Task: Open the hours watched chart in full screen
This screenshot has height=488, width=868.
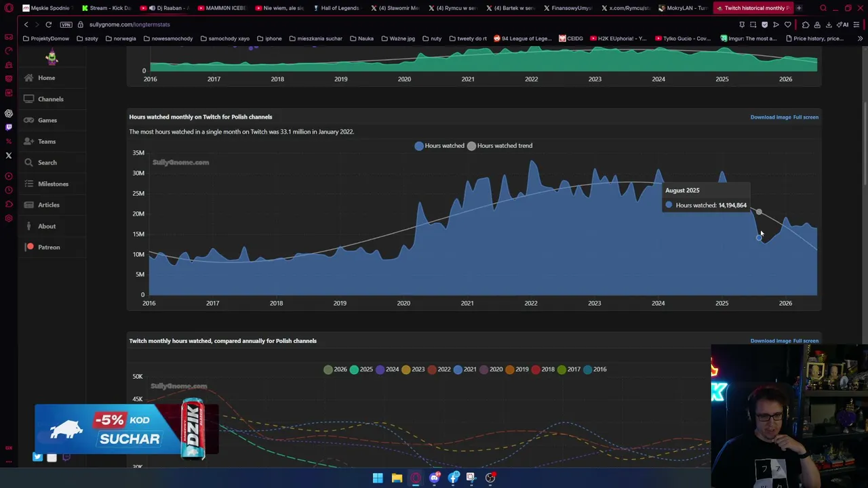Action: 806,117
